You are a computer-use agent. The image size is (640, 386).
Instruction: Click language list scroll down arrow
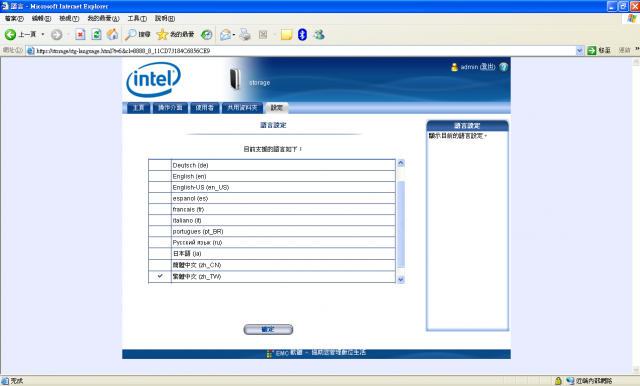(x=400, y=280)
